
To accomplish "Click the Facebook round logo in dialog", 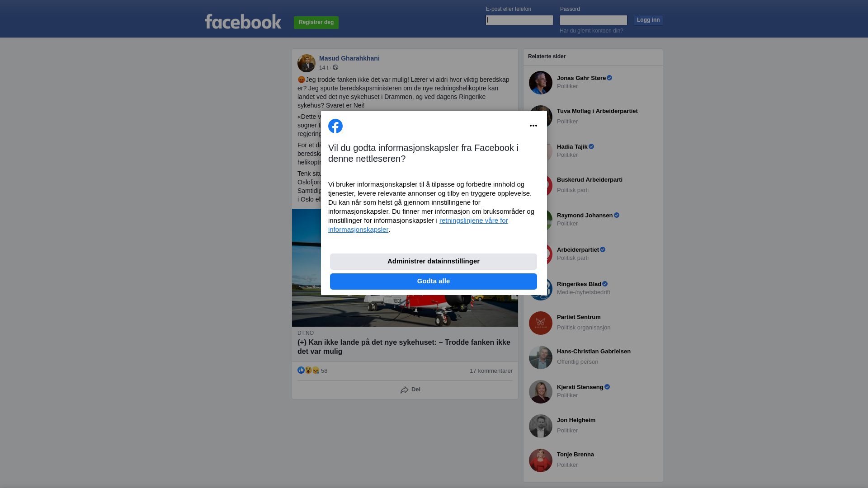I will coord(335,126).
